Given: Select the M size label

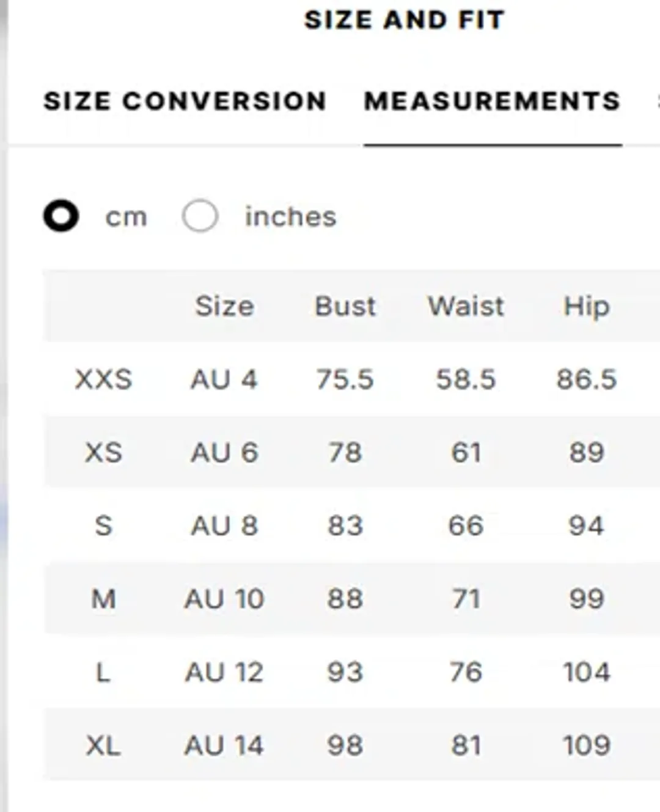Looking at the screenshot, I should coord(105,599).
